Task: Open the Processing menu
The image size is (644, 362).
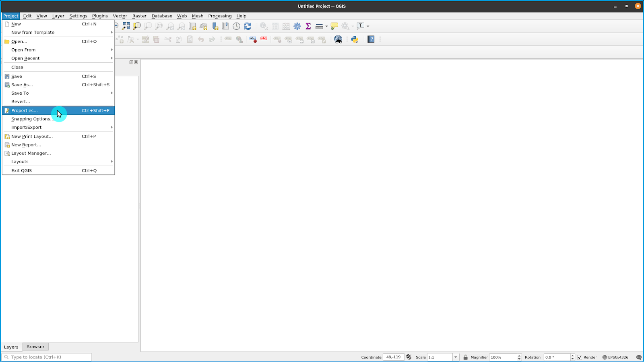Action: pos(220,16)
